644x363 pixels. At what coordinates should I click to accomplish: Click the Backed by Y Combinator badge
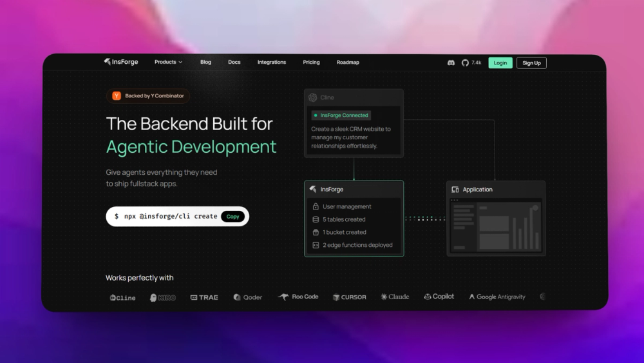pos(148,96)
